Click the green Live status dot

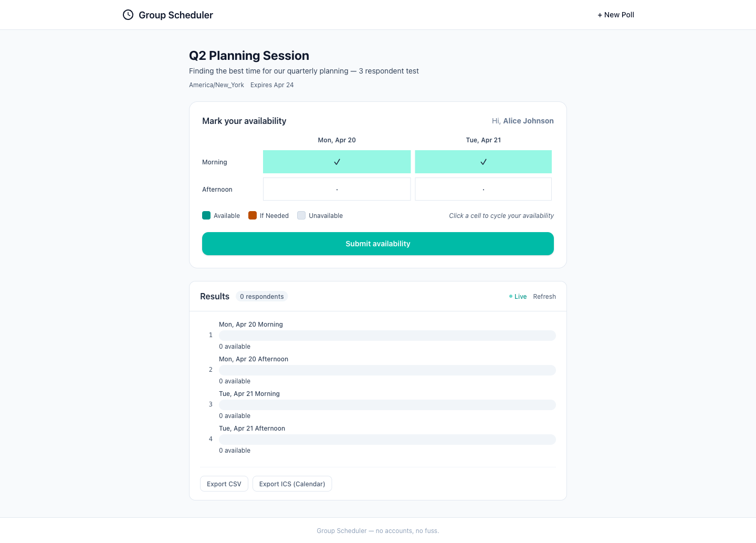point(511,297)
